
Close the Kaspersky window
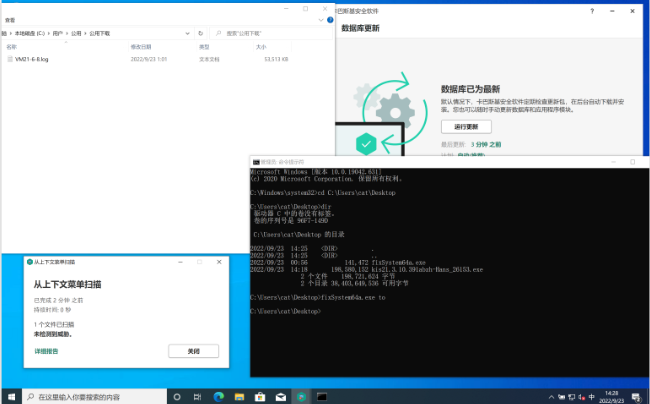(x=633, y=11)
